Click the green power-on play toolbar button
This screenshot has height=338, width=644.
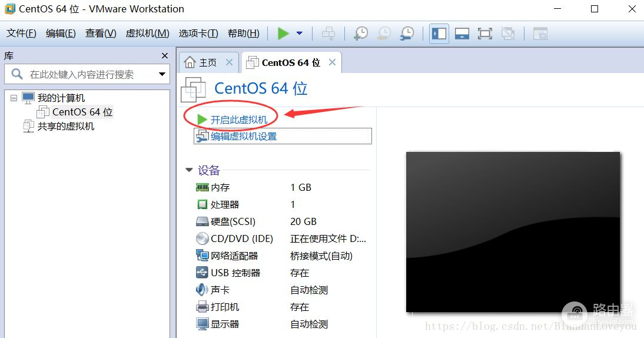283,34
